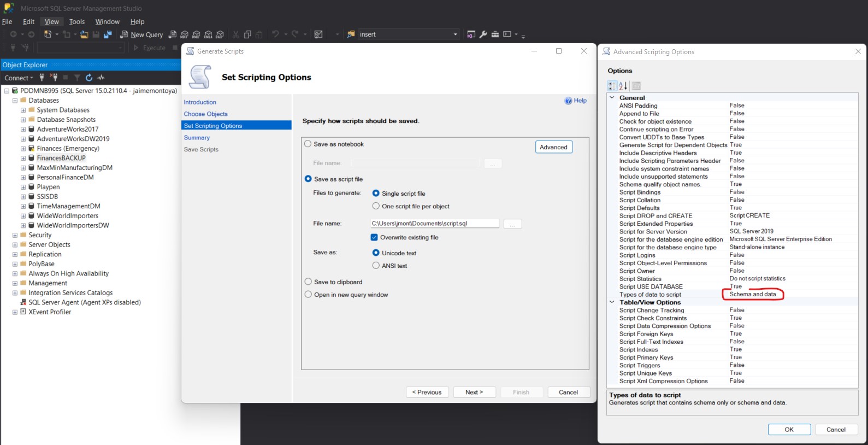Open the File menu
The height and width of the screenshot is (445, 868).
[x=7, y=22]
